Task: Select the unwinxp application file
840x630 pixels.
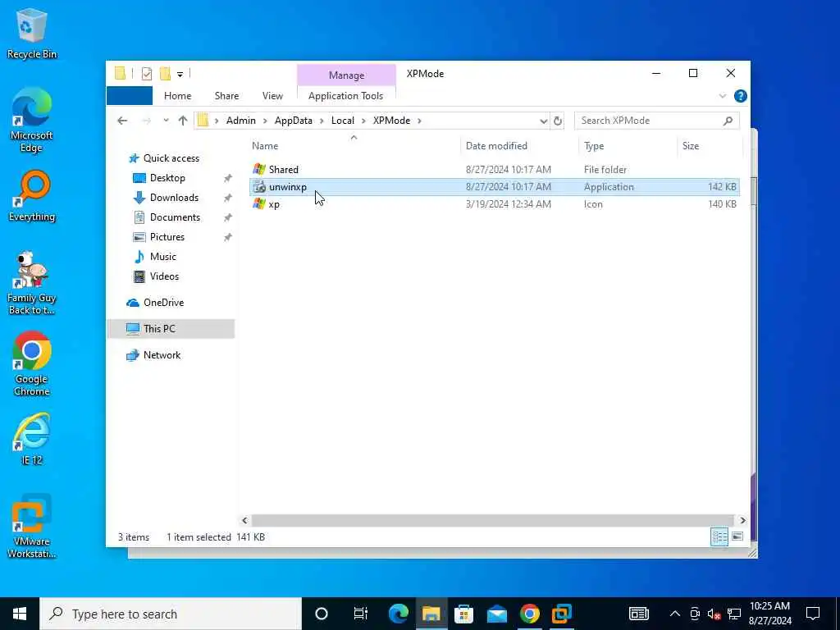Action: tap(494, 187)
